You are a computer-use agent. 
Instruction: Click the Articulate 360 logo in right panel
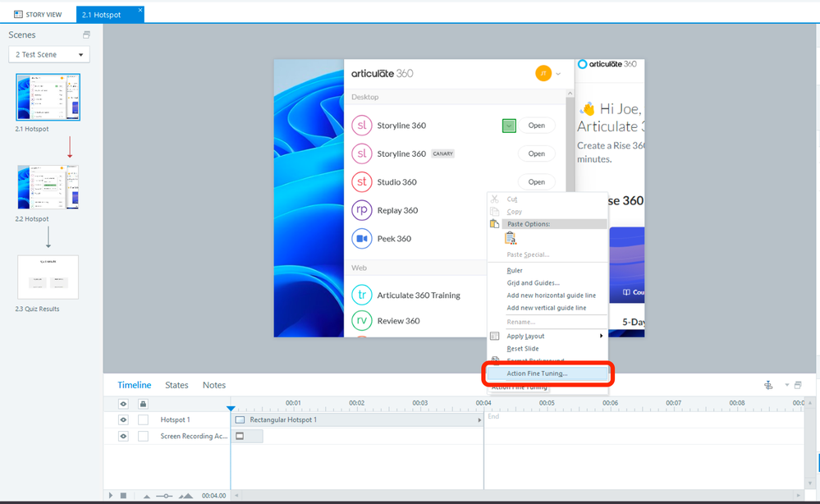tap(607, 64)
